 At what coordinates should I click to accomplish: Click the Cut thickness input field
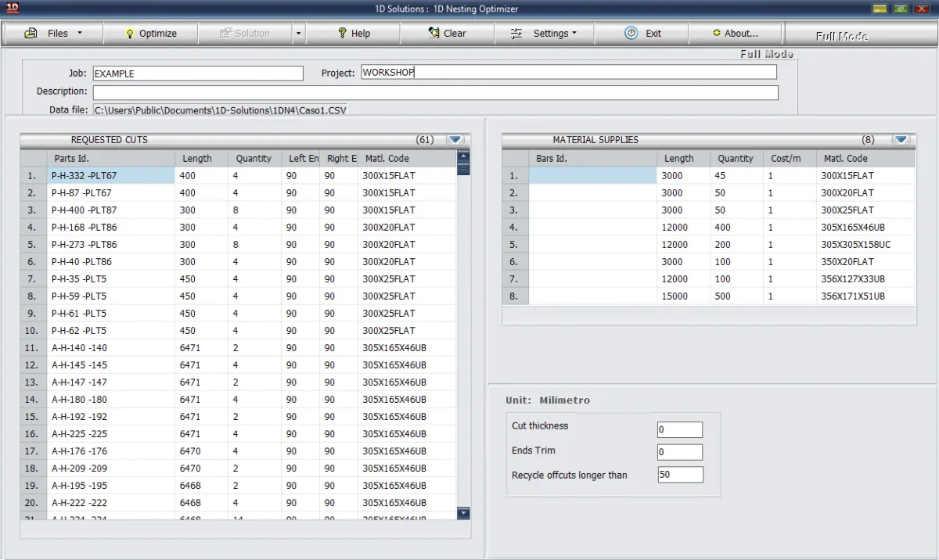tap(680, 429)
